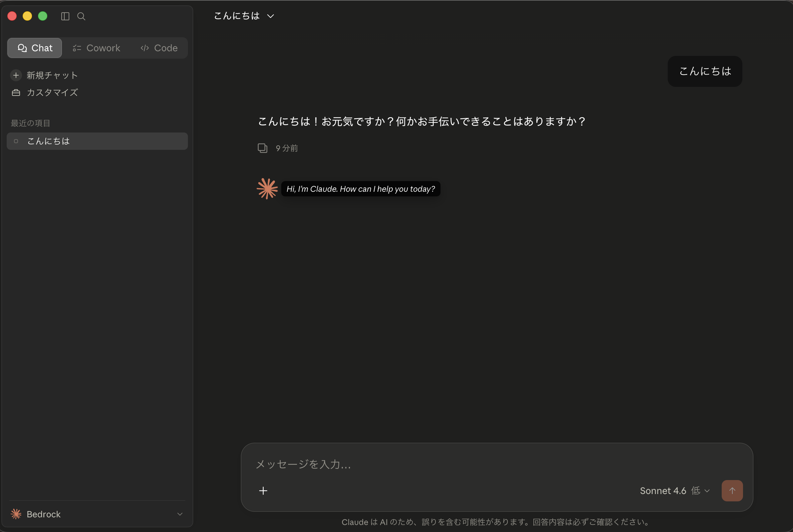793x532 pixels.
Task: Click the Hi, I'm Claude tooltip text
Action: pyautogui.click(x=361, y=189)
